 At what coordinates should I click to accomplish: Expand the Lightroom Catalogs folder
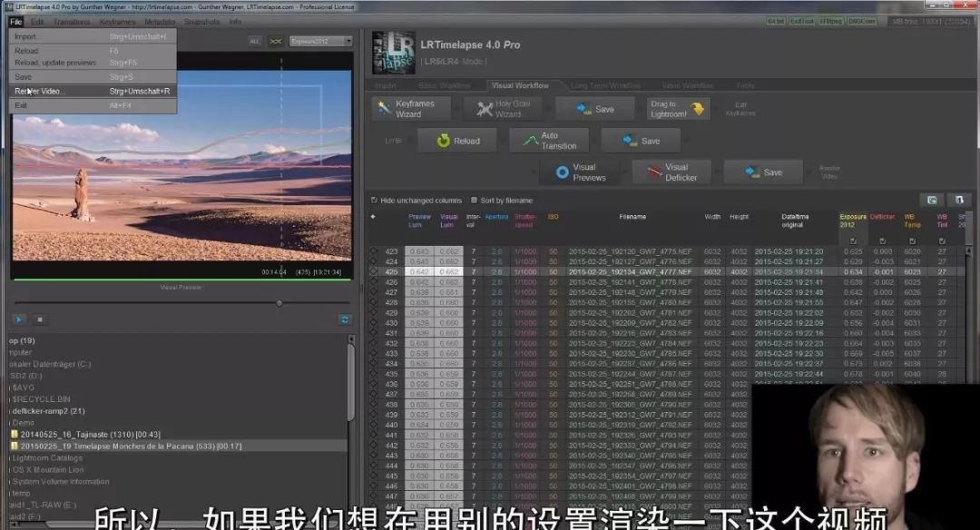point(47,458)
